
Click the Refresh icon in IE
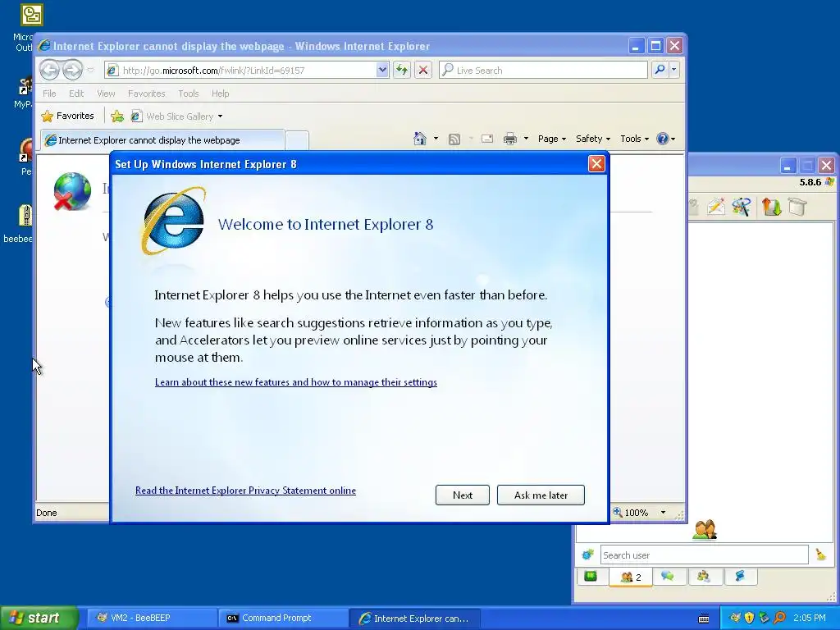402,70
